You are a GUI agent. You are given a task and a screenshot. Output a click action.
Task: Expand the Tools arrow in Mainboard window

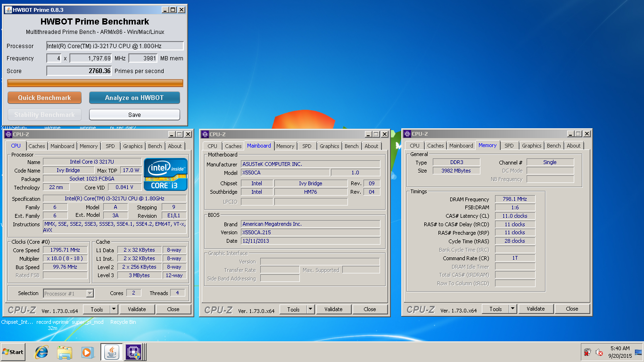click(x=310, y=309)
